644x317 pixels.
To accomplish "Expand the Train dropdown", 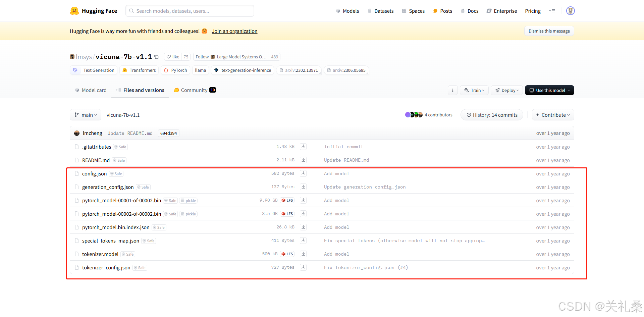I will pos(474,90).
